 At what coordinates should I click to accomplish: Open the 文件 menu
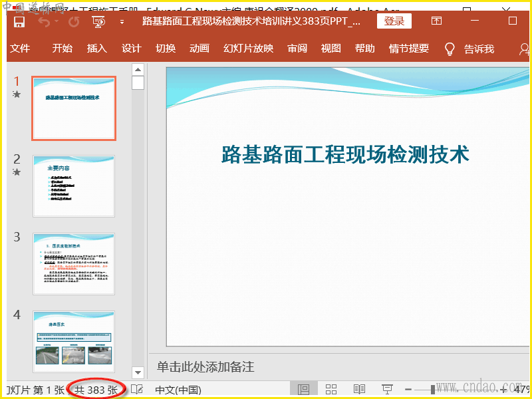pyautogui.click(x=20, y=49)
